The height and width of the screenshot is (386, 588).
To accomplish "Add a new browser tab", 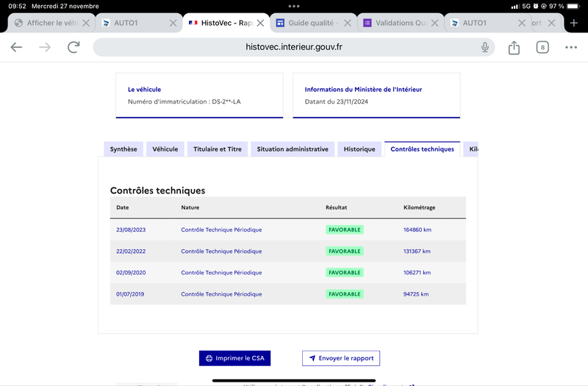I will click(x=574, y=23).
